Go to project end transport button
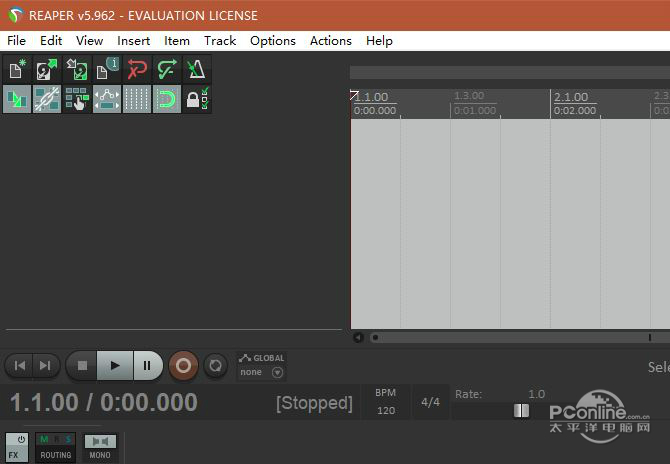Image resolution: width=670 pixels, height=464 pixels. coord(45,366)
